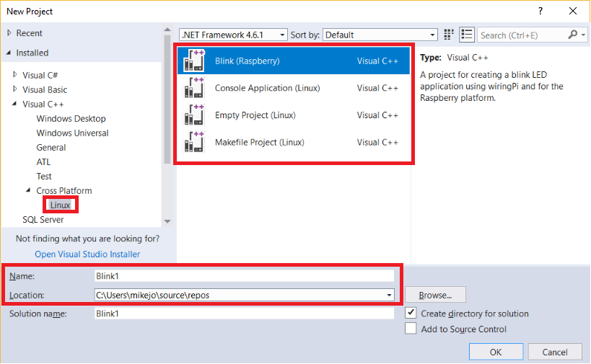
Task: Select SQL Server category
Action: click(43, 219)
